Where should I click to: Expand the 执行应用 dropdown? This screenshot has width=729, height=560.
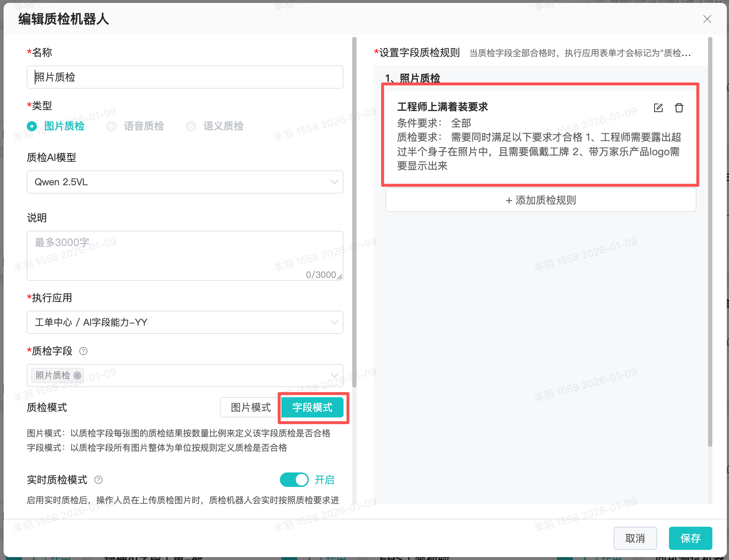click(x=185, y=322)
